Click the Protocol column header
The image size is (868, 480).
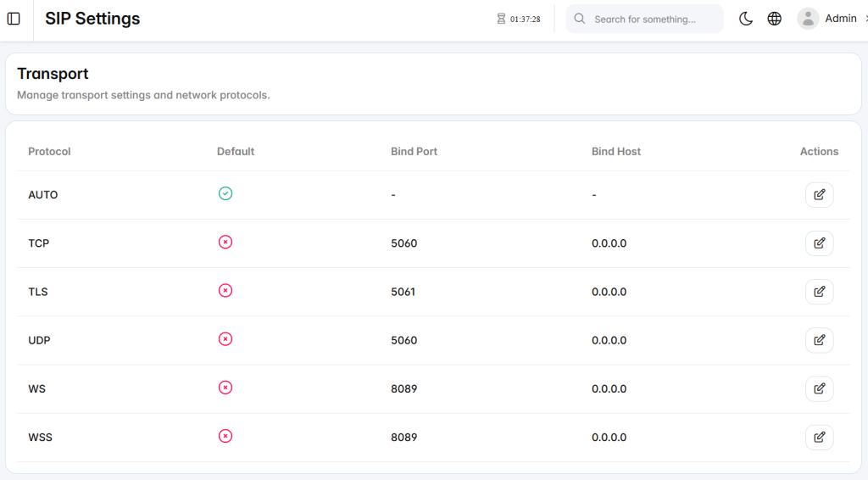pyautogui.click(x=49, y=152)
